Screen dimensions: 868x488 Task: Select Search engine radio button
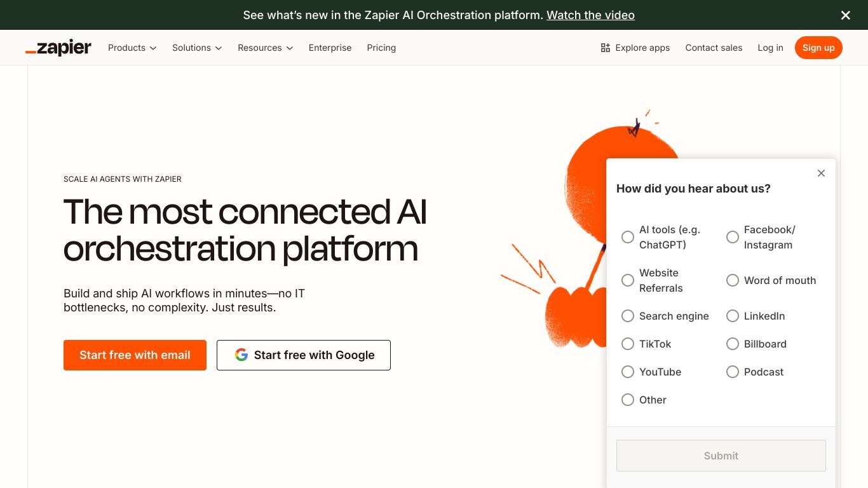click(628, 316)
